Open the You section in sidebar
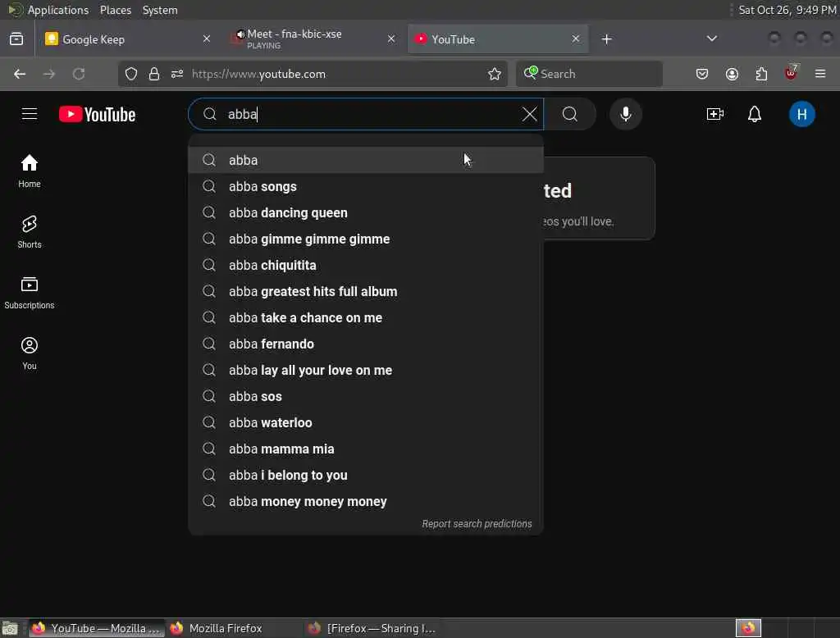The image size is (840, 638). click(x=30, y=353)
